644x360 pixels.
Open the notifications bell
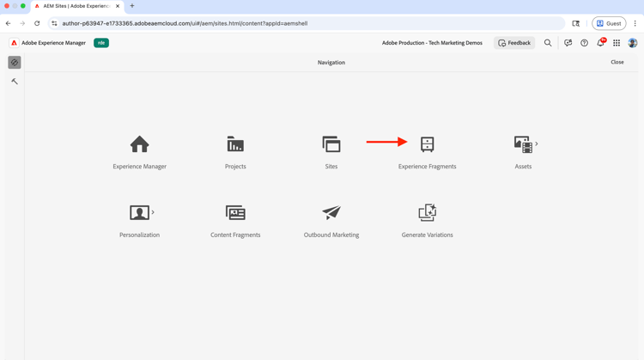[601, 42]
